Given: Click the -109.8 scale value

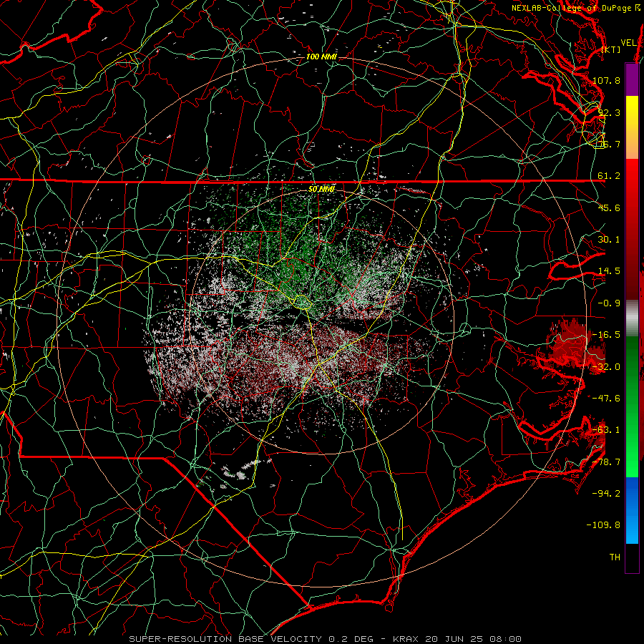Looking at the screenshot, I should [603, 525].
